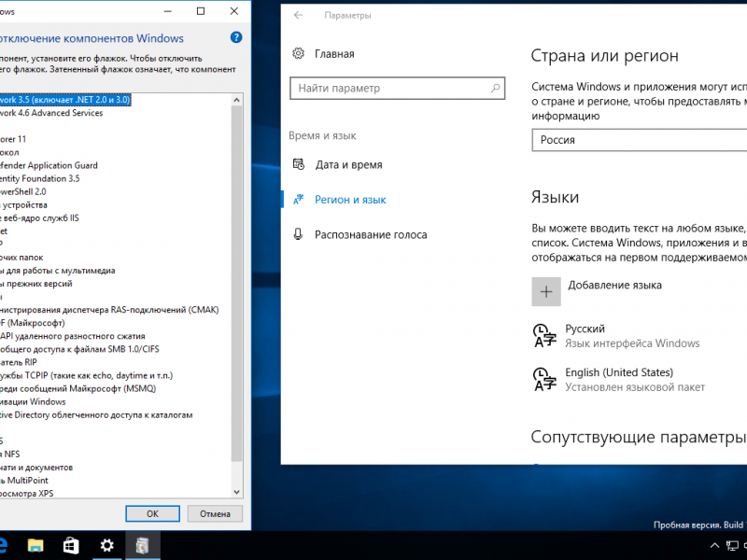Activate Windows Features taskbar icon
The image size is (747, 560).
click(x=143, y=545)
